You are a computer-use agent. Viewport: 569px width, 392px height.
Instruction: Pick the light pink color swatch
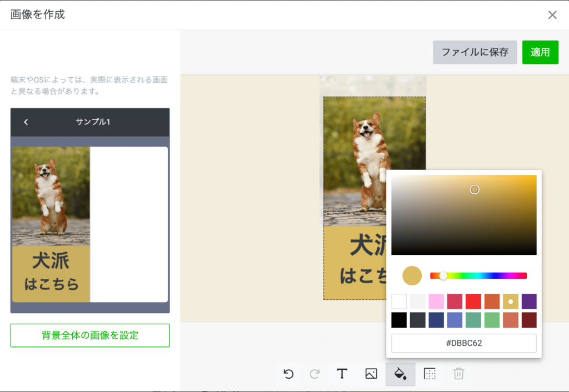pos(436,301)
